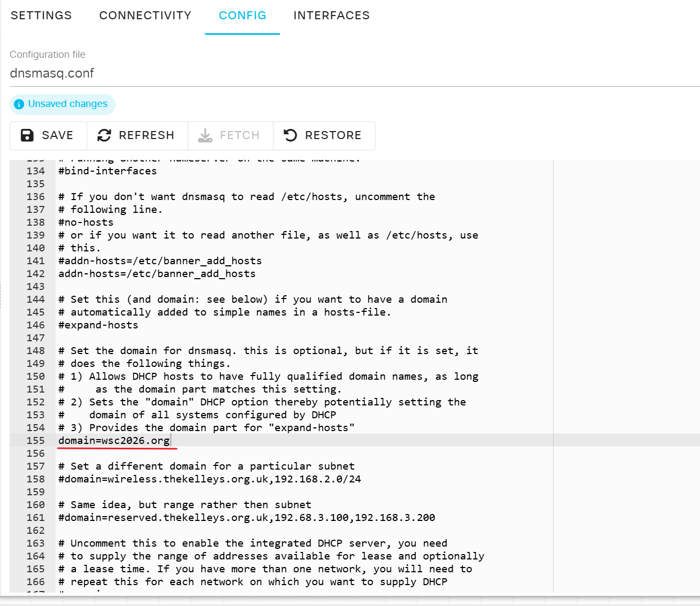The image size is (700, 606).
Task: Click the #bind-interfaces line
Action: click(x=108, y=171)
